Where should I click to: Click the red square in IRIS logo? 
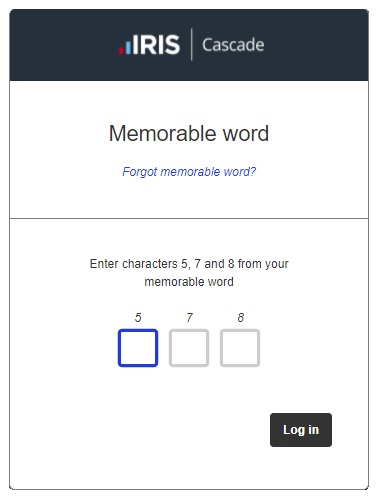coord(121,51)
